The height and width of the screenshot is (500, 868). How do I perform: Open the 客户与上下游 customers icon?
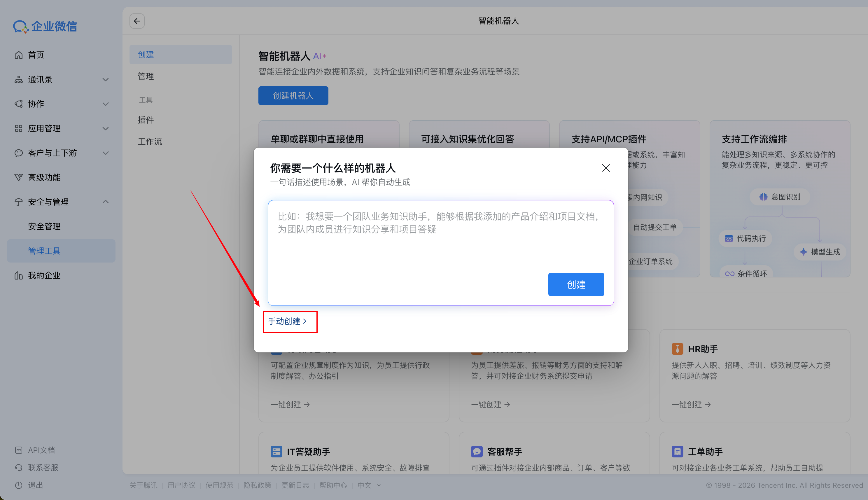pos(19,153)
